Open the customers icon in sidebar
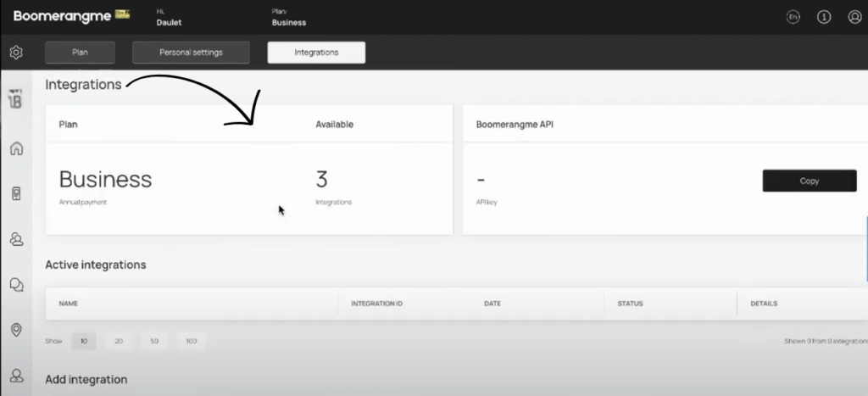The height and width of the screenshot is (396, 868). coord(17,239)
